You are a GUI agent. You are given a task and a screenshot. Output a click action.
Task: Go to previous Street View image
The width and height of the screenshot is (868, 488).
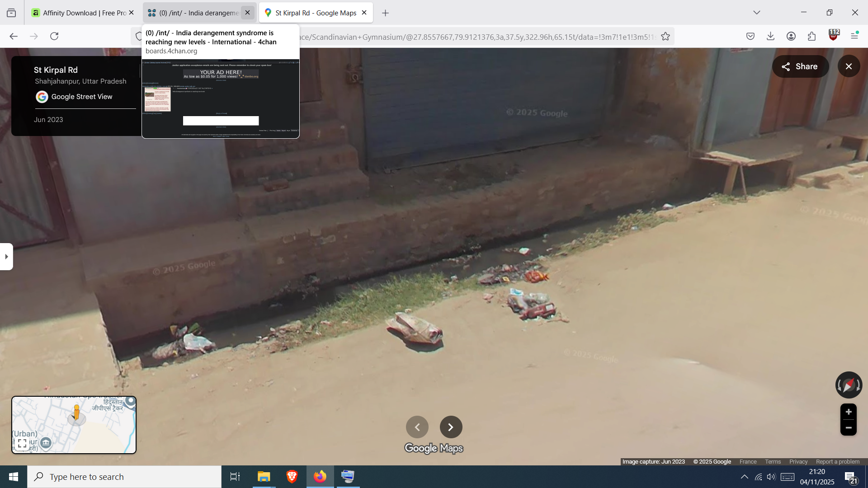[417, 427]
